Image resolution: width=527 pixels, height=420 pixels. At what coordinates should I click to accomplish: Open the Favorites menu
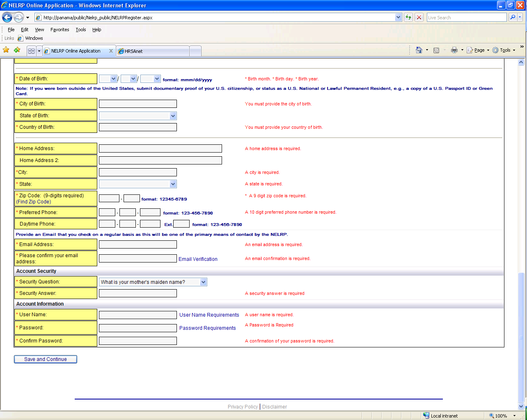coord(60,30)
